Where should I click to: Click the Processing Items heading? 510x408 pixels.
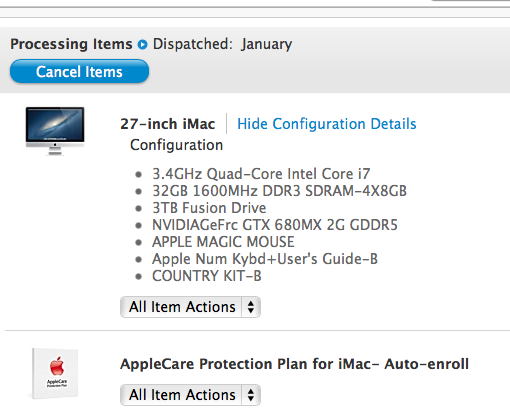click(71, 44)
